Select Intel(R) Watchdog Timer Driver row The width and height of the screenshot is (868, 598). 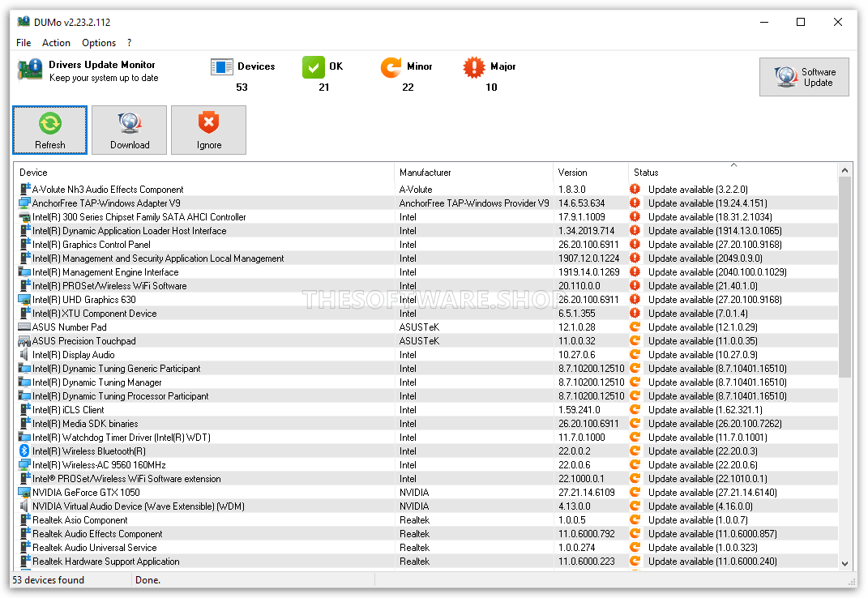(426, 438)
